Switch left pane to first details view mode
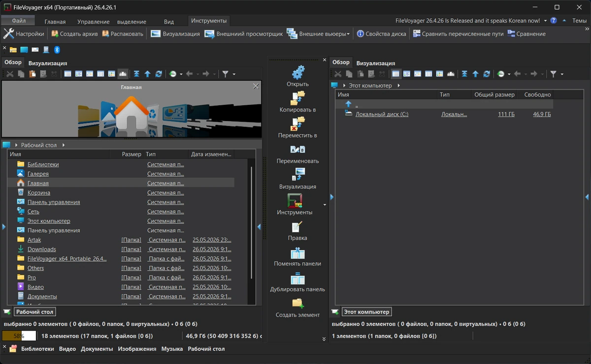The image size is (591, 364). (x=67, y=74)
